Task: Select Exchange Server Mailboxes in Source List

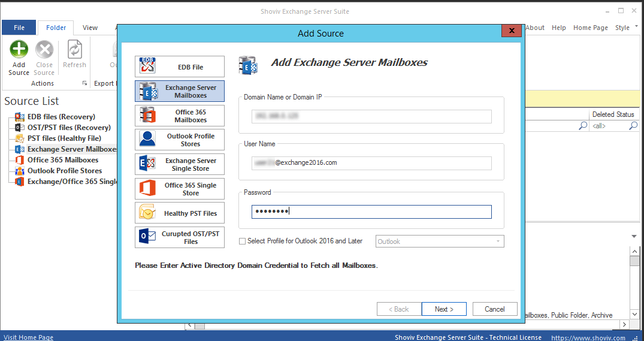Action: pyautogui.click(x=72, y=149)
